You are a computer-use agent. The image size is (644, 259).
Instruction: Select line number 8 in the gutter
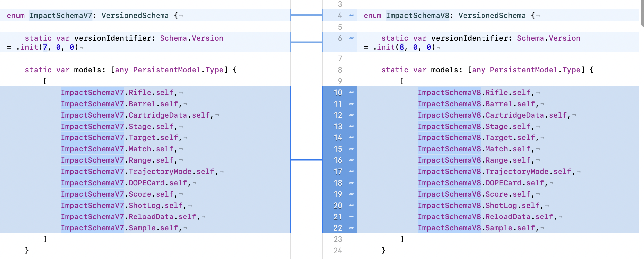coord(340,70)
